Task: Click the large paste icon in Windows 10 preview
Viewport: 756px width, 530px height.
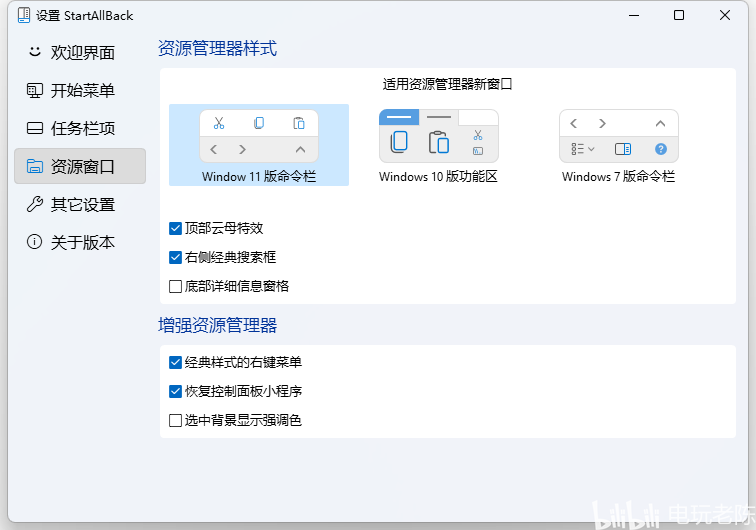Action: pyautogui.click(x=439, y=142)
